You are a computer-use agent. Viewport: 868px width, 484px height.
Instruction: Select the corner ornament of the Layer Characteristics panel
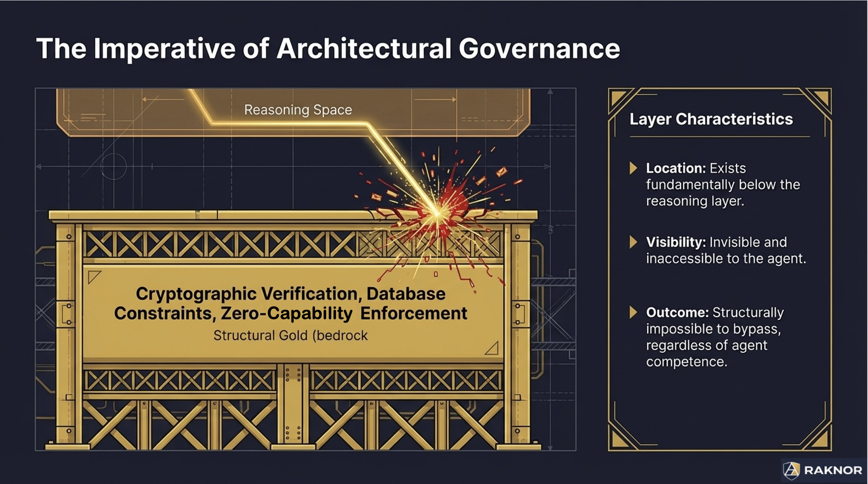point(618,98)
